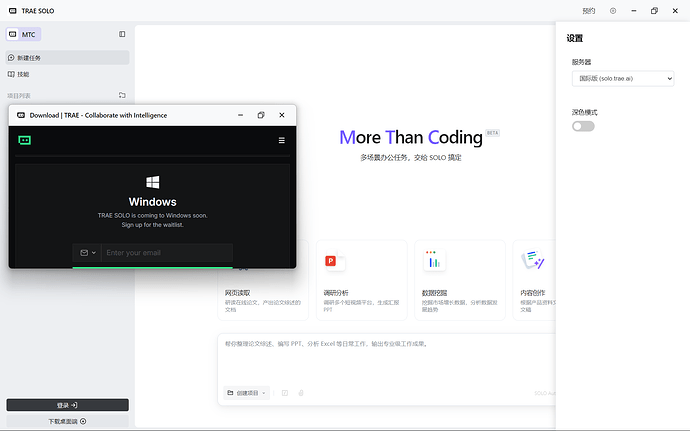
Task: Click the slash command icon in prompt toolbar
Action: (x=285, y=393)
